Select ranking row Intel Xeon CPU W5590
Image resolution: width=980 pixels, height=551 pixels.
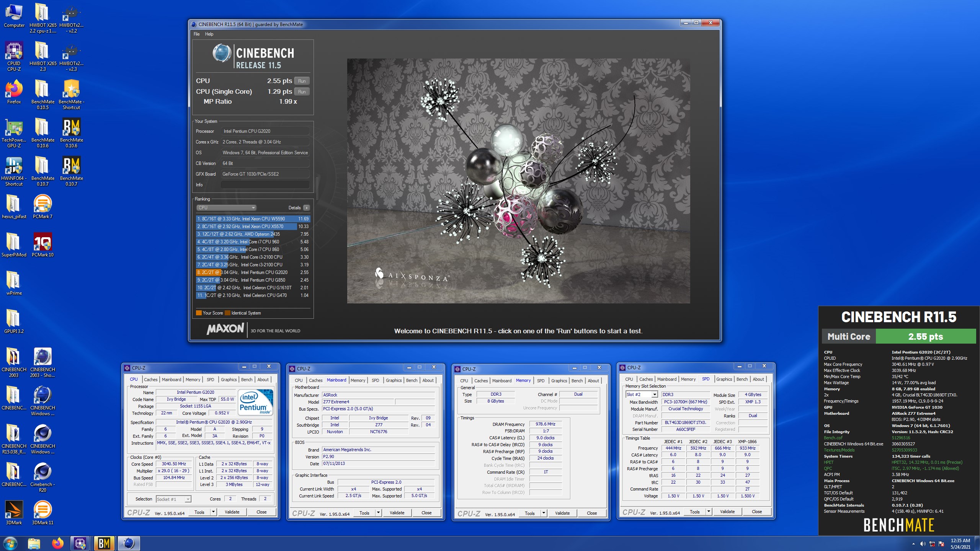coord(253,219)
